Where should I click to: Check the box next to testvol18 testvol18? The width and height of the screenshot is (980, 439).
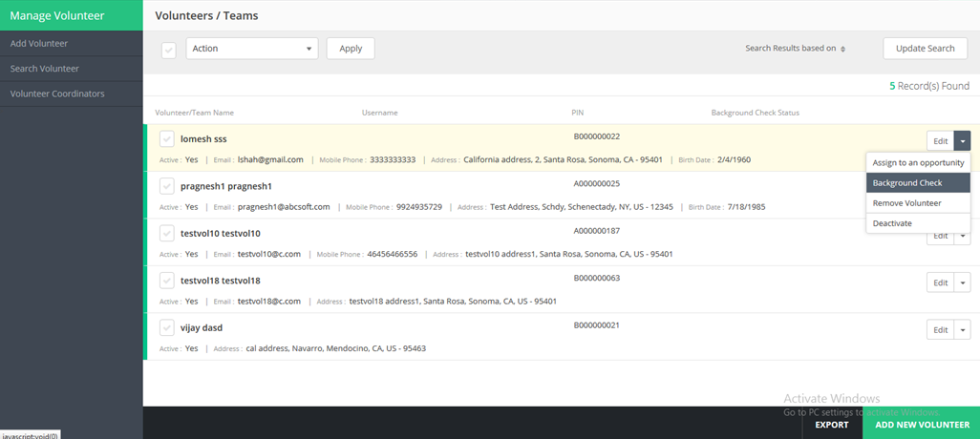pos(167,281)
